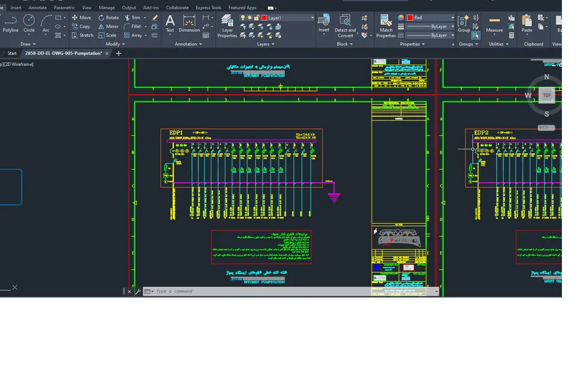Toggle the Layer1 freeze sun icon

[x=250, y=18]
